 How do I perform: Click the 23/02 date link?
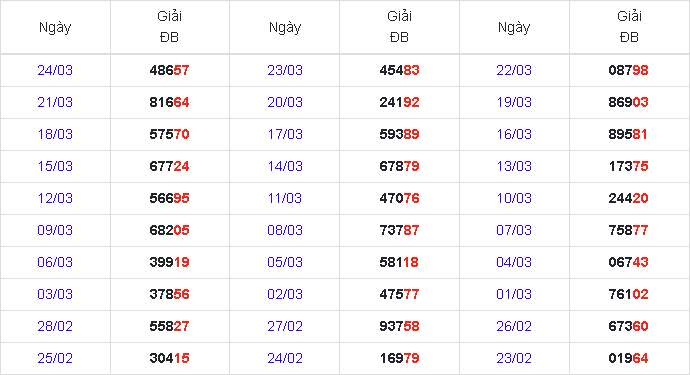pos(514,358)
